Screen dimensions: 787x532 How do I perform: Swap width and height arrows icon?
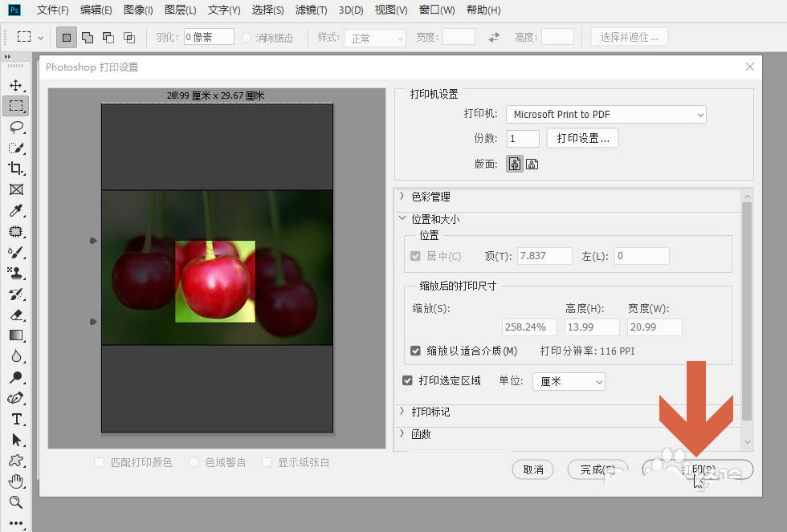495,37
